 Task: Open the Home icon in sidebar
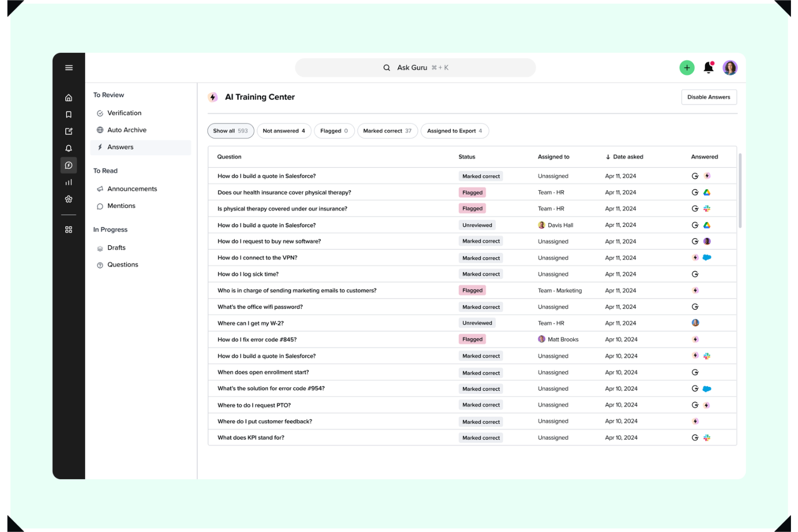[68, 98]
